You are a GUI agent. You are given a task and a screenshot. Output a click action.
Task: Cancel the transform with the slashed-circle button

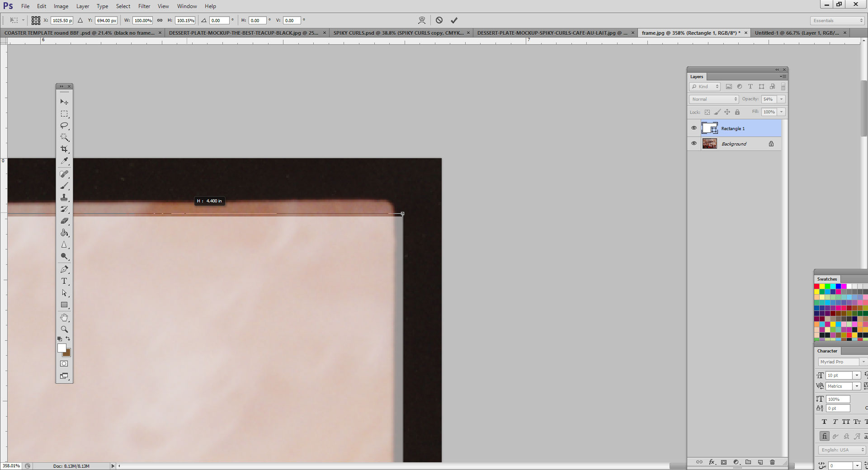point(439,20)
